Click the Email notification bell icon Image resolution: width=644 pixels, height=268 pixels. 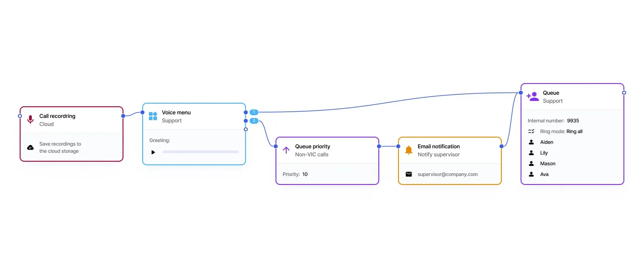(x=409, y=150)
